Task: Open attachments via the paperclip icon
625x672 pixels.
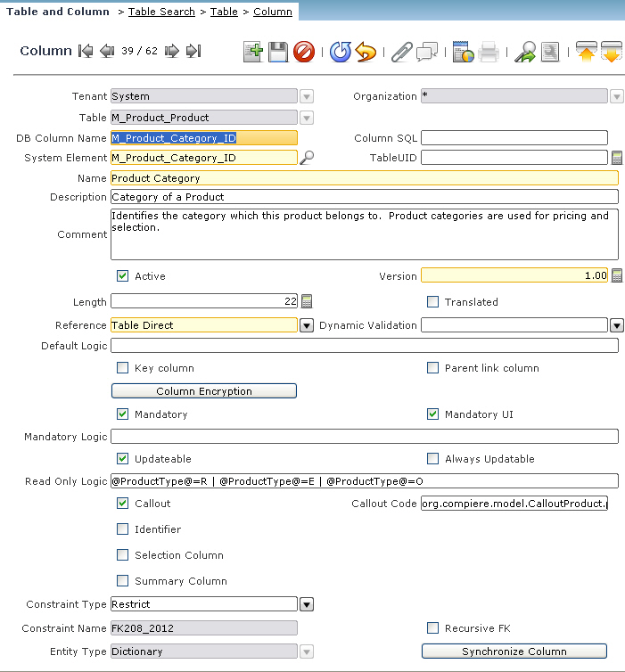Action: pos(401,52)
